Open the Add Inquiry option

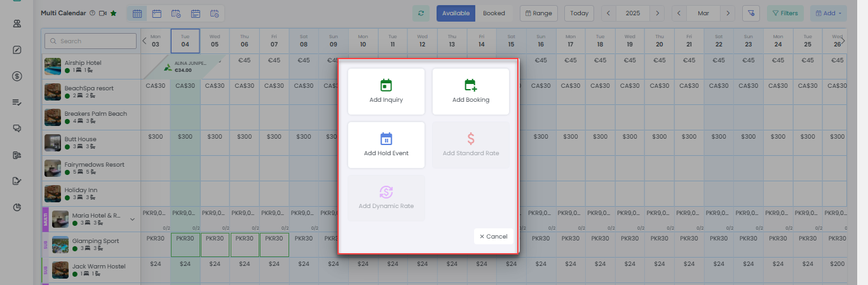pos(386,92)
